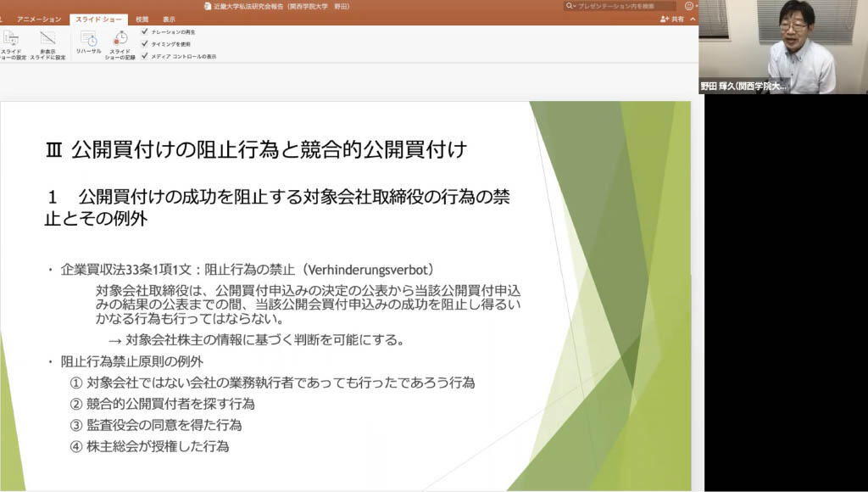
Task: Click item ① 対象会社ではない会社の業務執行者
Action: (x=272, y=383)
